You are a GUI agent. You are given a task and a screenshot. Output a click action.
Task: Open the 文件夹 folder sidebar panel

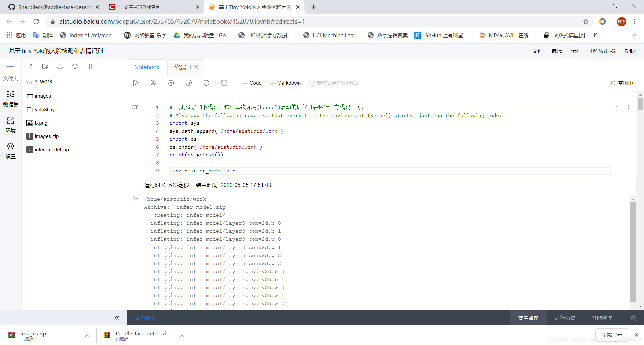pos(11,73)
